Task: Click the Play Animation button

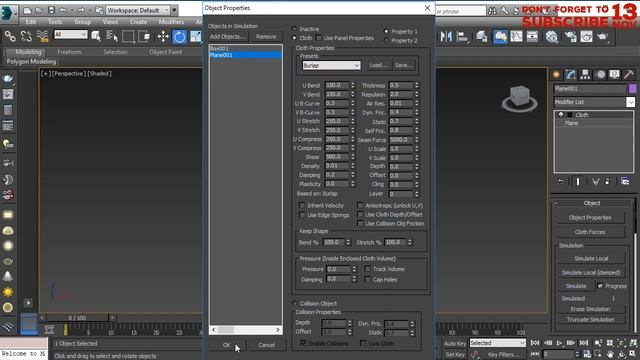Action: (560, 343)
